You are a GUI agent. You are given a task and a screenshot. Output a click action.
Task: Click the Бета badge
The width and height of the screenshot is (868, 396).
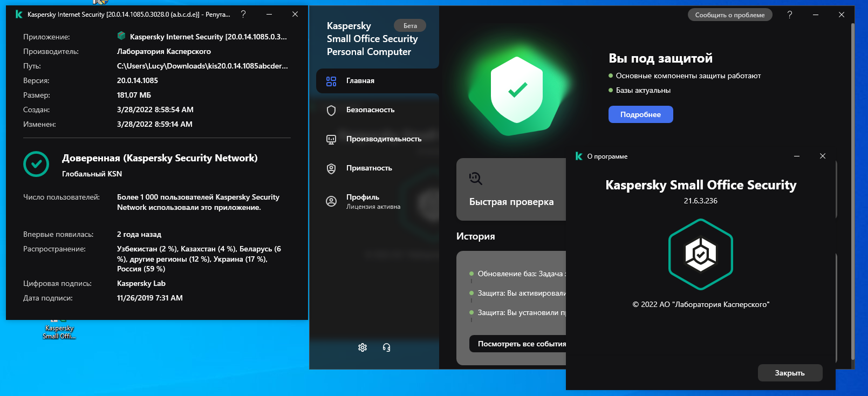pyautogui.click(x=410, y=26)
